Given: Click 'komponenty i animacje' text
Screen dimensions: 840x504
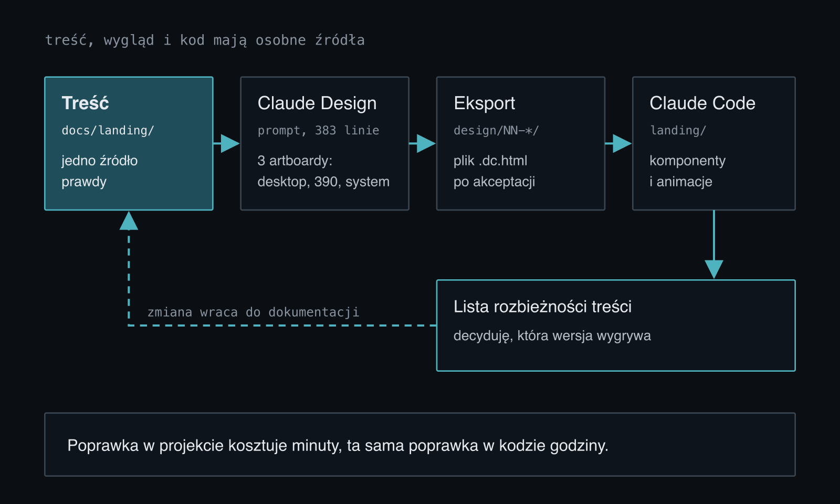Looking at the screenshot, I should pos(688,171).
